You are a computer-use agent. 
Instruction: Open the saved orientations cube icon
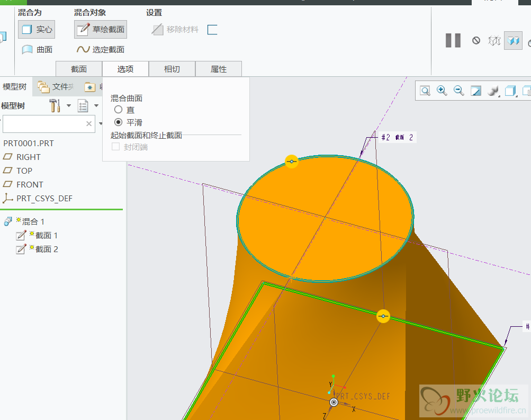(510, 91)
